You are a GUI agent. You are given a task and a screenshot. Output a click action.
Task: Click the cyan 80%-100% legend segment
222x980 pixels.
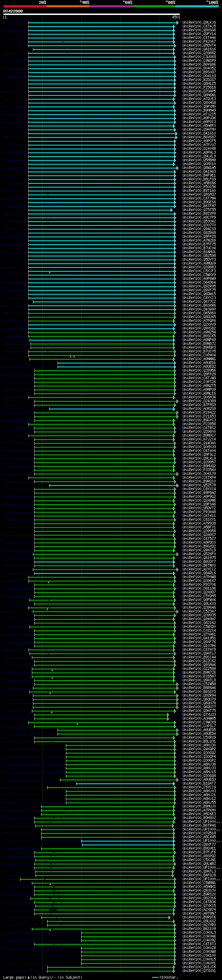(x=197, y=6)
